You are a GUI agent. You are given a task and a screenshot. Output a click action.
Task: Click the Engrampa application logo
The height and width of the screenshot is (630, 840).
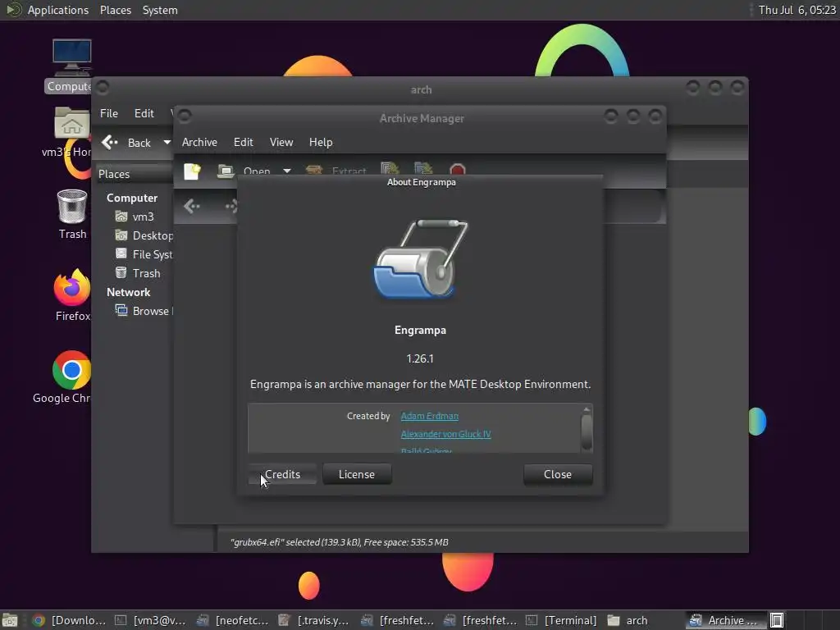coord(421,258)
